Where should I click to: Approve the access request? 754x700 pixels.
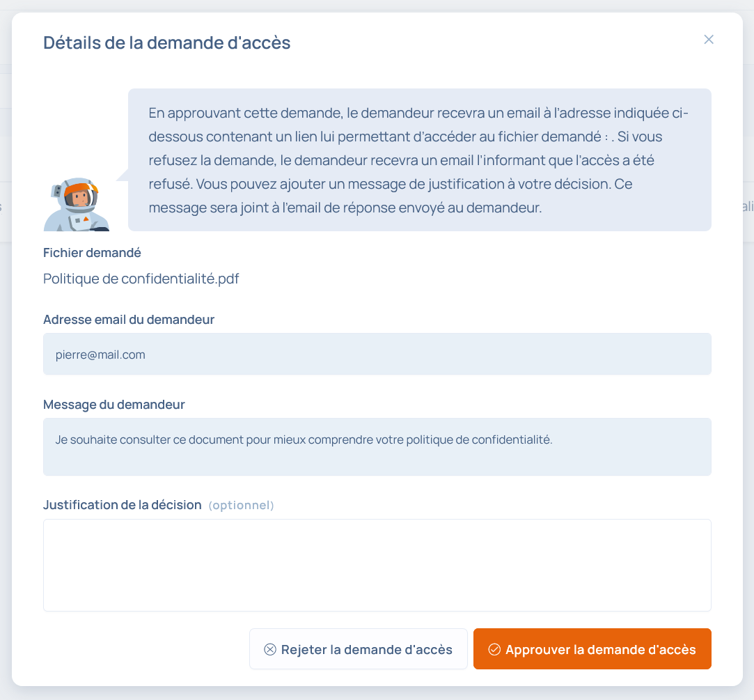pos(592,649)
